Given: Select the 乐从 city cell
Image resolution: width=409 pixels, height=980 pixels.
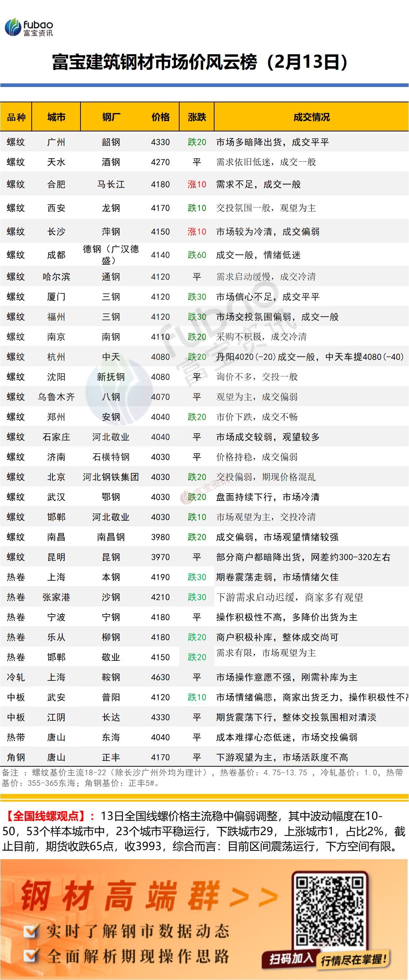Looking at the screenshot, I should 56,637.
